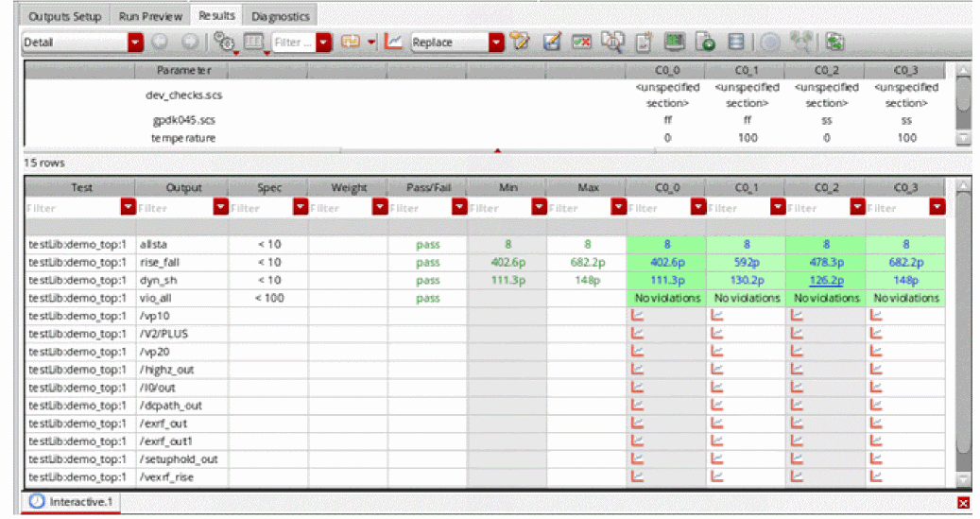This screenshot has width=980, height=519.
Task: Click the green arrows export icon
Action: (835, 42)
